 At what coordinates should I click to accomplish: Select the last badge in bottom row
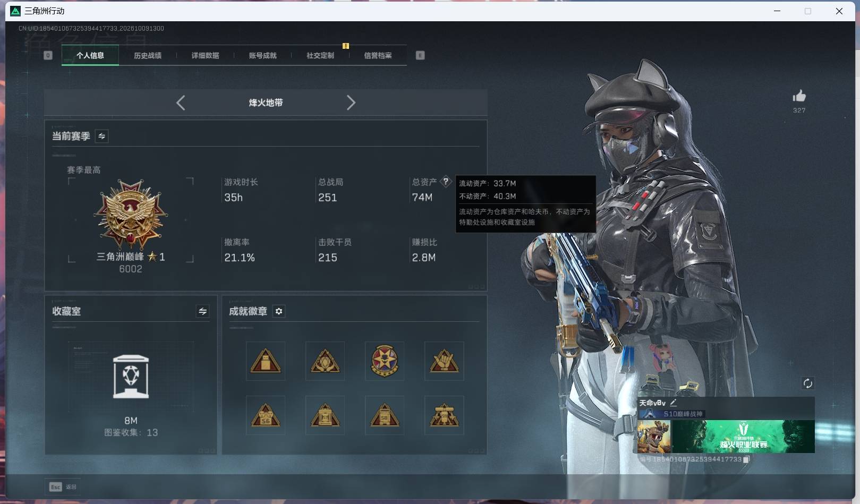(x=444, y=415)
